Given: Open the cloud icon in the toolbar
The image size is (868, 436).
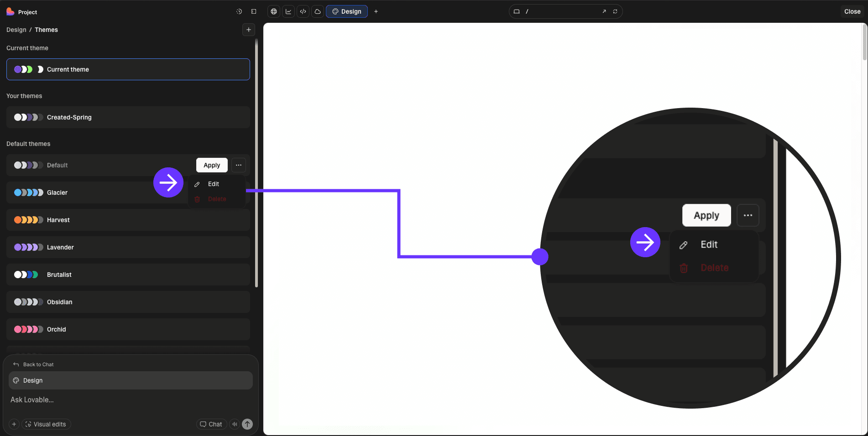Looking at the screenshot, I should coord(318,11).
